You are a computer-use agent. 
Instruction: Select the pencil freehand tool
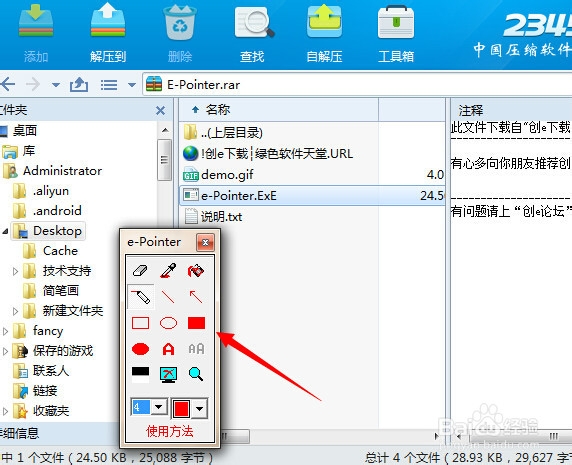pyautogui.click(x=141, y=297)
